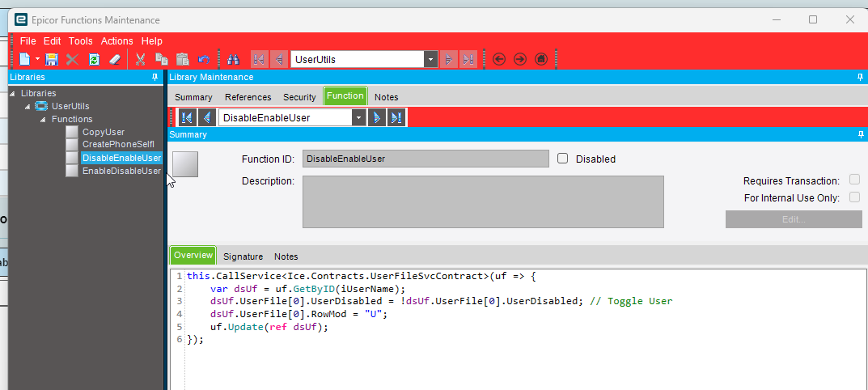Open the New icon's dropdown arrow
The height and width of the screenshot is (390, 868).
38,59
